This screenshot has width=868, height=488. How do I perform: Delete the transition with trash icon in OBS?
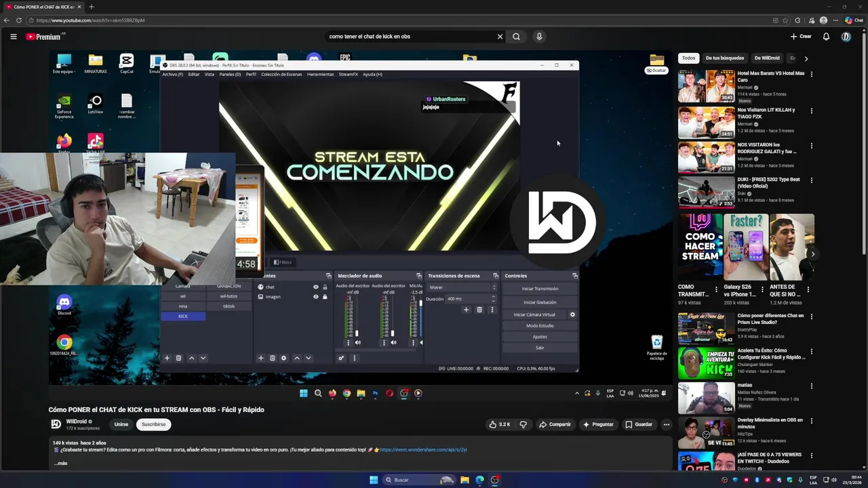pyautogui.click(x=479, y=310)
